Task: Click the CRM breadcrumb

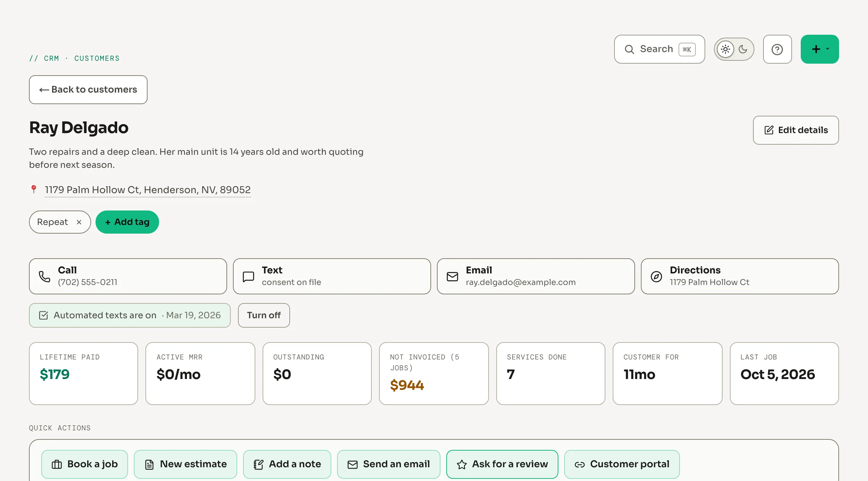Action: pos(51,59)
